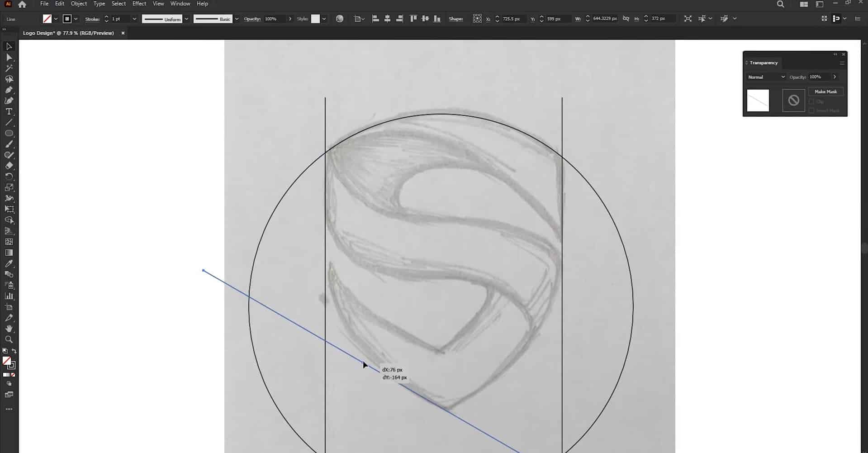
Task: Enable the Invert Mask checkbox
Action: pyautogui.click(x=811, y=110)
